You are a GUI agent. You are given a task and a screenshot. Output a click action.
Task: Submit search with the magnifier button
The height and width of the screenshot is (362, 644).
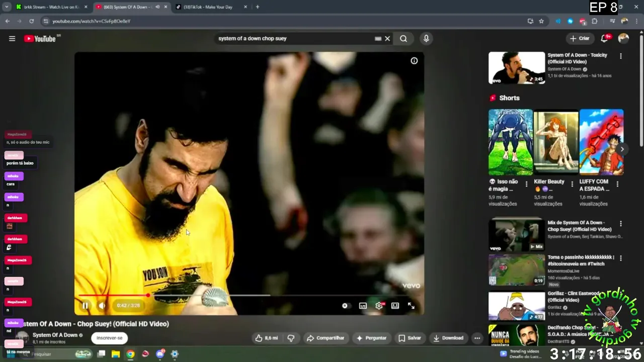click(404, 39)
